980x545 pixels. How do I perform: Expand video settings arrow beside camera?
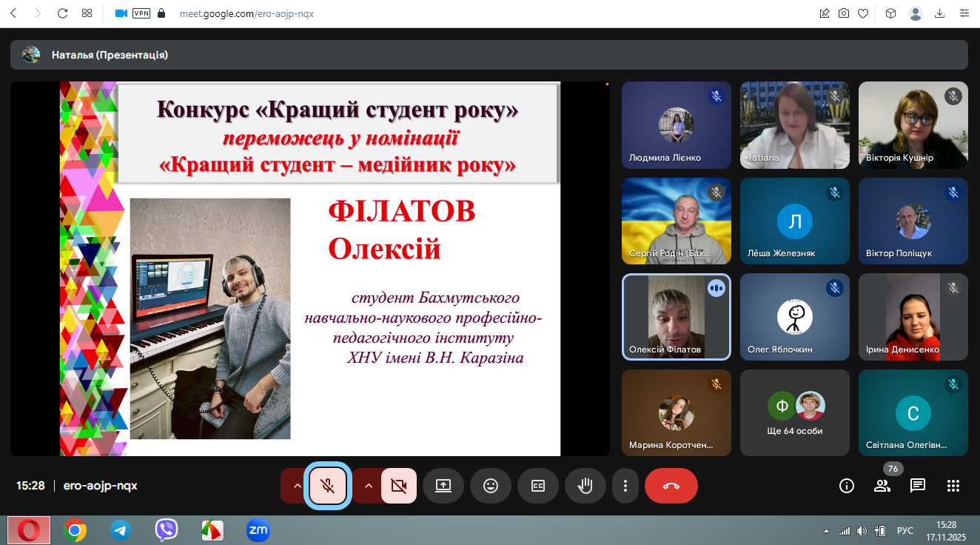click(368, 486)
